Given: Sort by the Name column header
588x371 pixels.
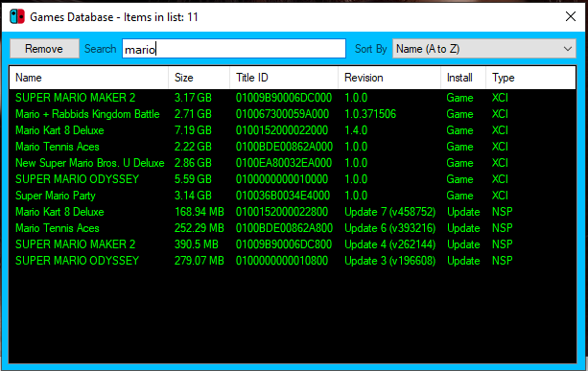Looking at the screenshot, I should (89, 78).
